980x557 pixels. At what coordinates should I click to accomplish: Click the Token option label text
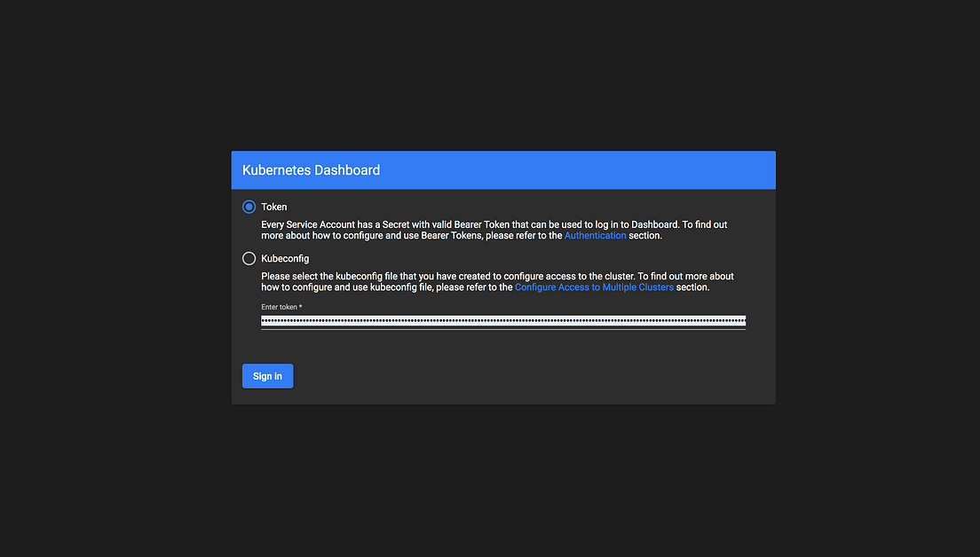[274, 206]
